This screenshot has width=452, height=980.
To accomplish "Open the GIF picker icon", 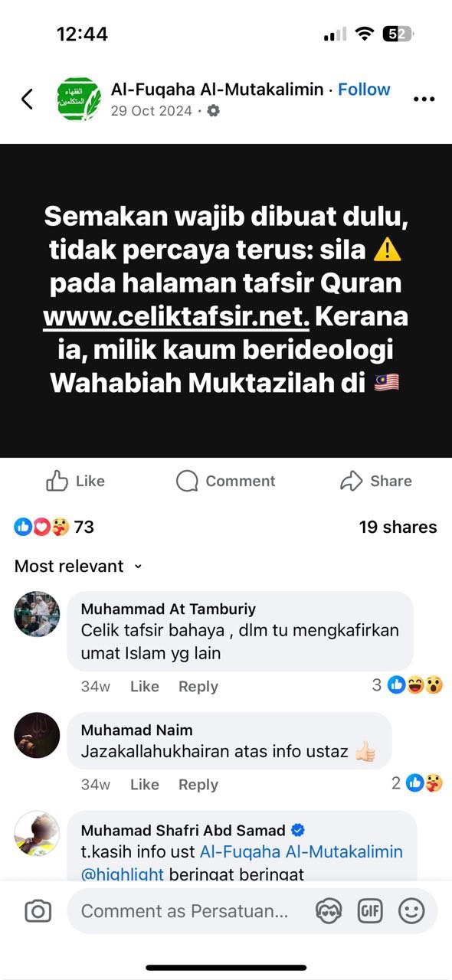I will pos(370,911).
